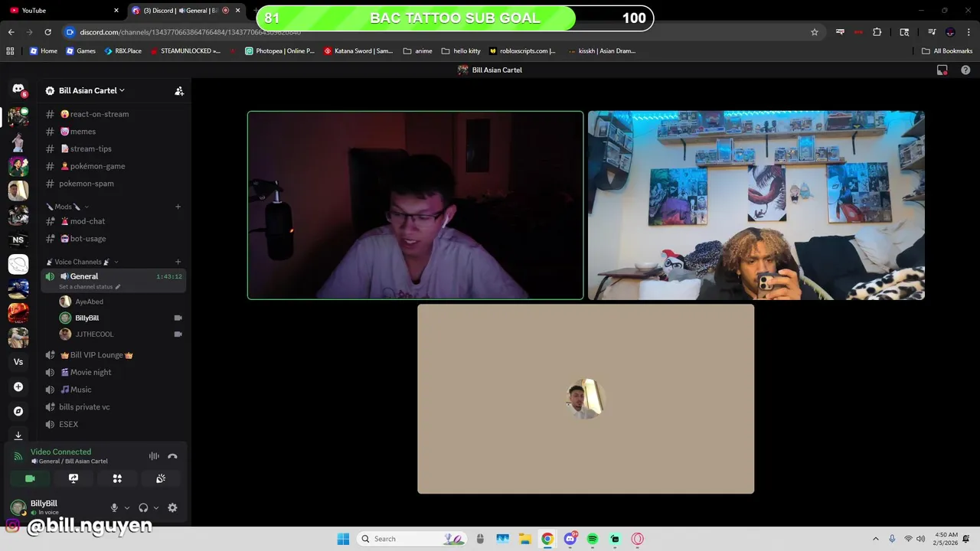Open the soundboard button
Screen dimensions: 980x551
pyautogui.click(x=161, y=478)
